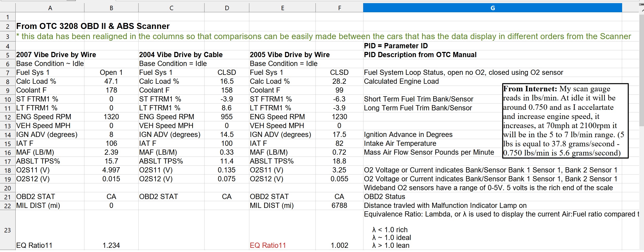Select 'VEH Speed MPH' label in column E

pyautogui.click(x=277, y=126)
